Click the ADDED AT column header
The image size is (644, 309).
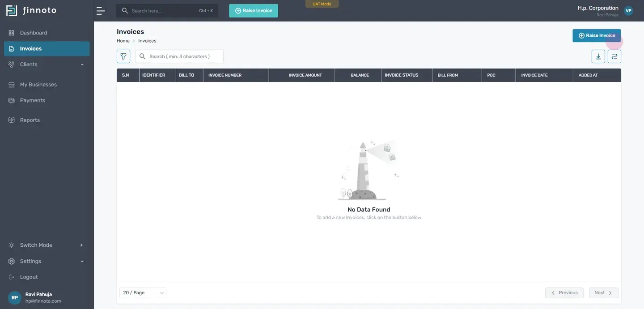pos(597,75)
